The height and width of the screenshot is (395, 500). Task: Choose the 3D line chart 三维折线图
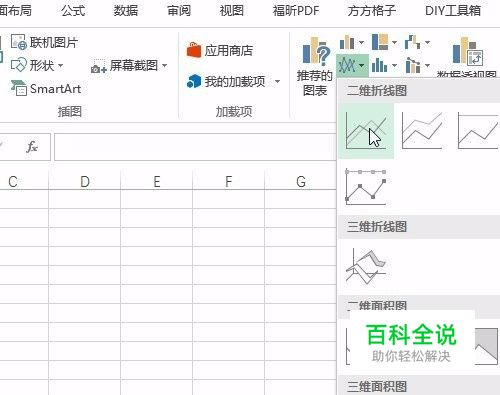point(366,266)
